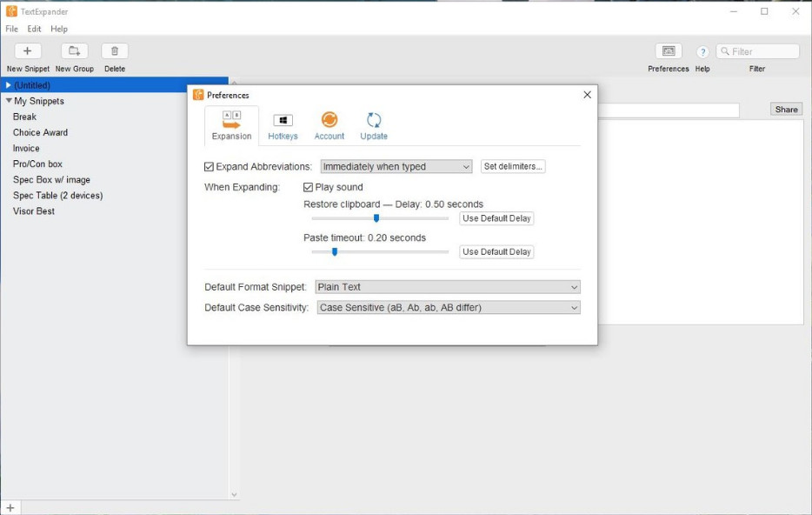
Task: Switch to the Expansion tab
Action: (231, 125)
